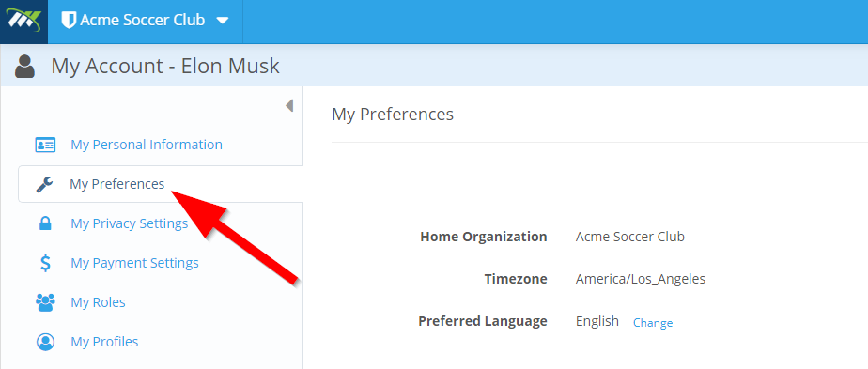The image size is (868, 369).
Task: Collapse the sidebar with the triangle arrow
Action: (289, 106)
